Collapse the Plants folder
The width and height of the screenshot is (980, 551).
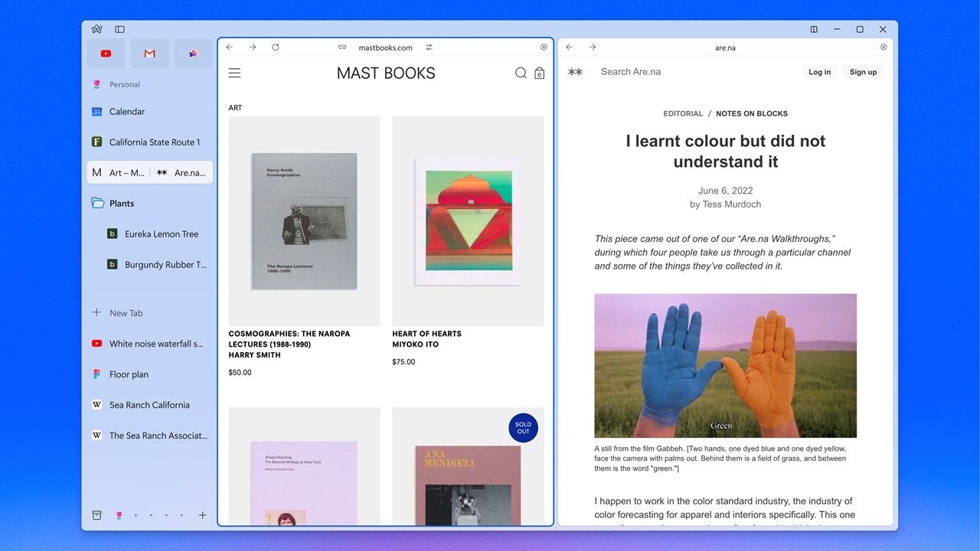[x=98, y=204]
